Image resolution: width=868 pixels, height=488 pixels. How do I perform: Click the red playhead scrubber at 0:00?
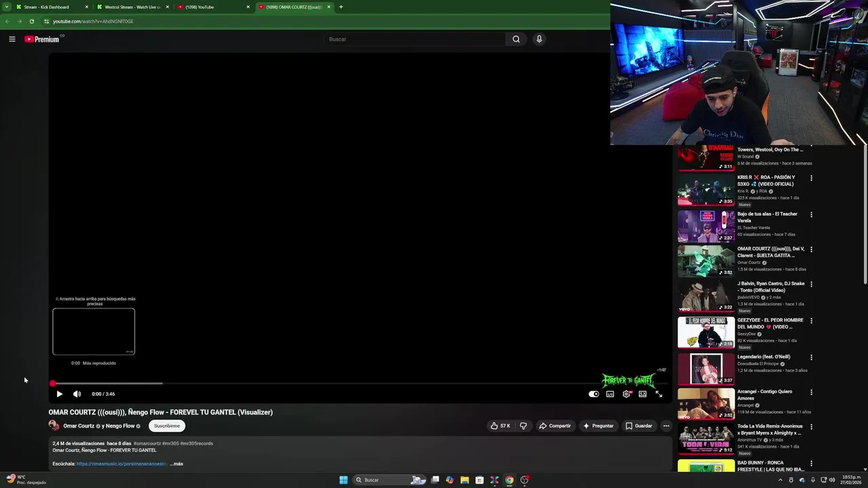(x=53, y=384)
